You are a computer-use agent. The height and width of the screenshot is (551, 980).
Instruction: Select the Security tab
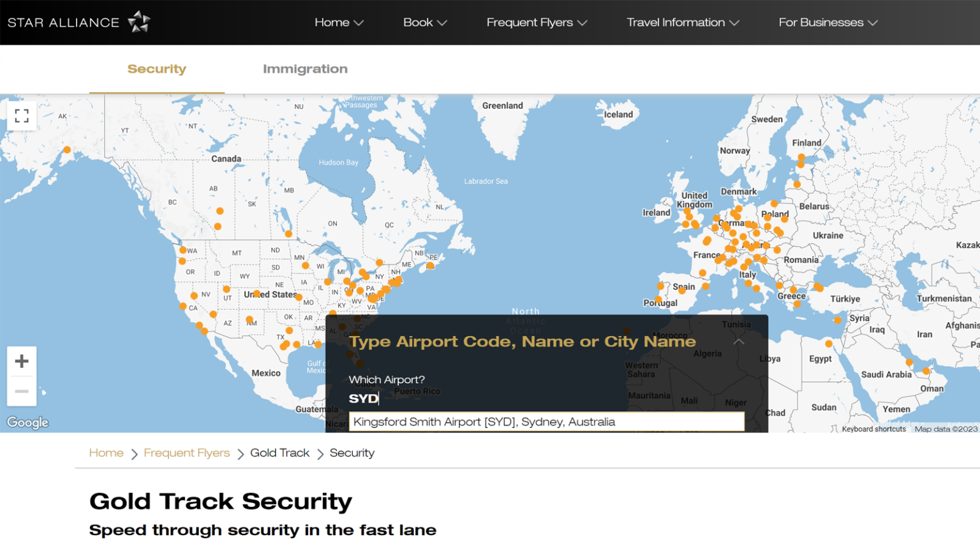156,69
